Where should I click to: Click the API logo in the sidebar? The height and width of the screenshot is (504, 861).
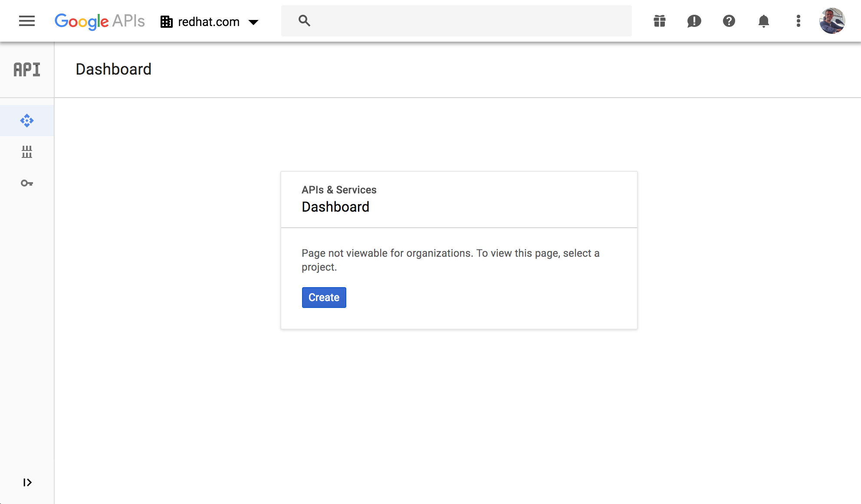[27, 69]
